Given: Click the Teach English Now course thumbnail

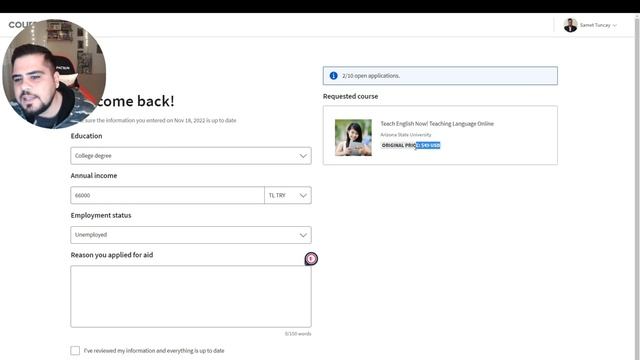Looking at the screenshot, I should coord(353,137).
